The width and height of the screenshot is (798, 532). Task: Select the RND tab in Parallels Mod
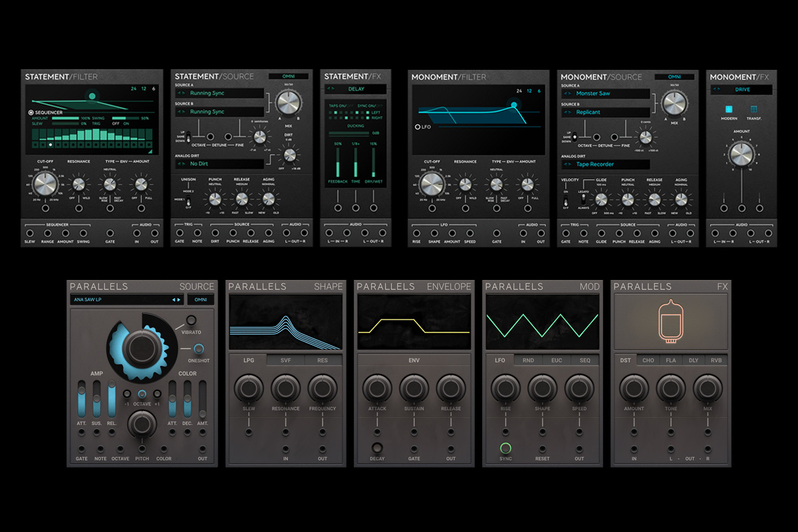528,360
